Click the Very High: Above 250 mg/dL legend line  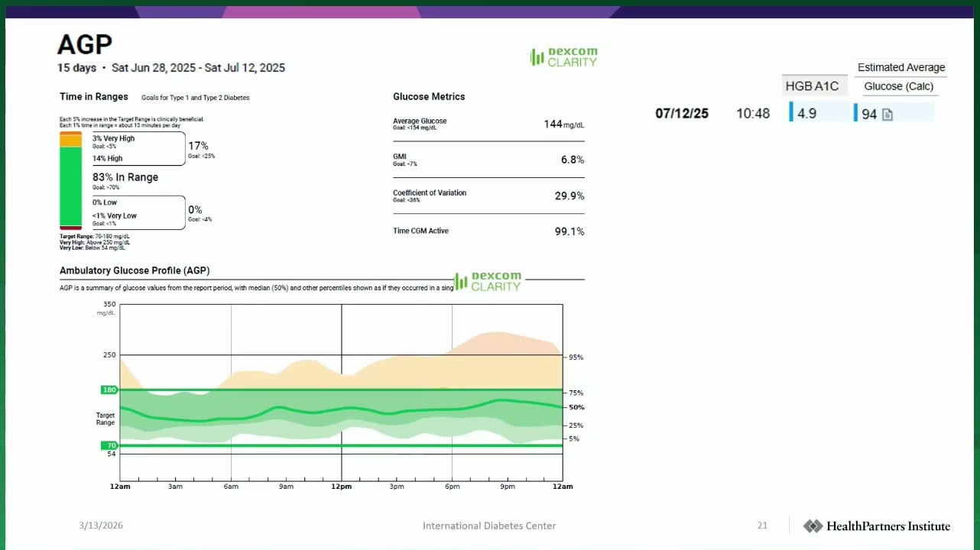coord(95,242)
